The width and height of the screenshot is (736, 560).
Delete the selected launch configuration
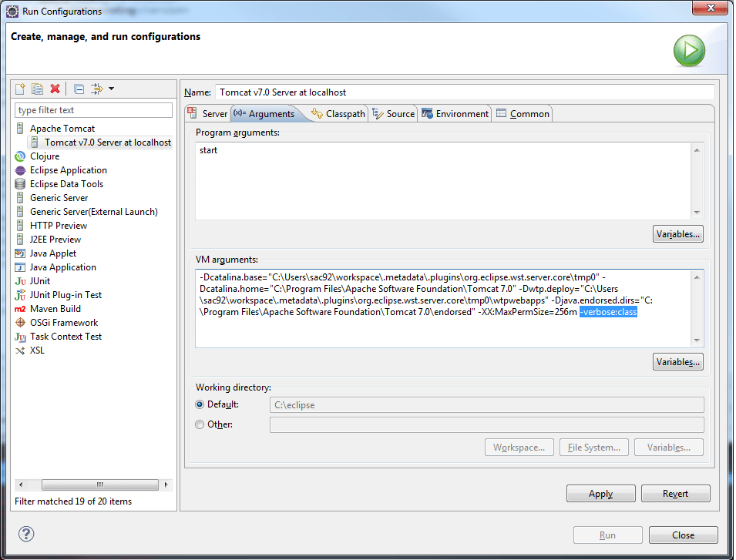pyautogui.click(x=55, y=89)
